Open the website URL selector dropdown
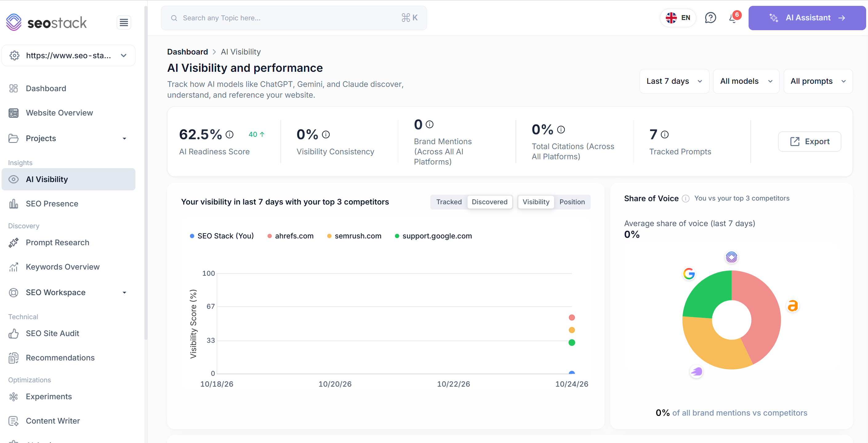This screenshot has height=443, width=868. [68, 56]
